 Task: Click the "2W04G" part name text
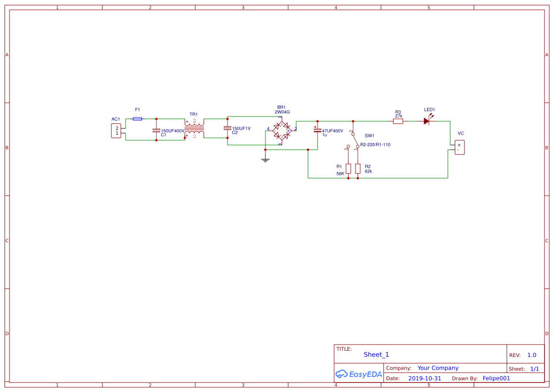click(x=282, y=112)
